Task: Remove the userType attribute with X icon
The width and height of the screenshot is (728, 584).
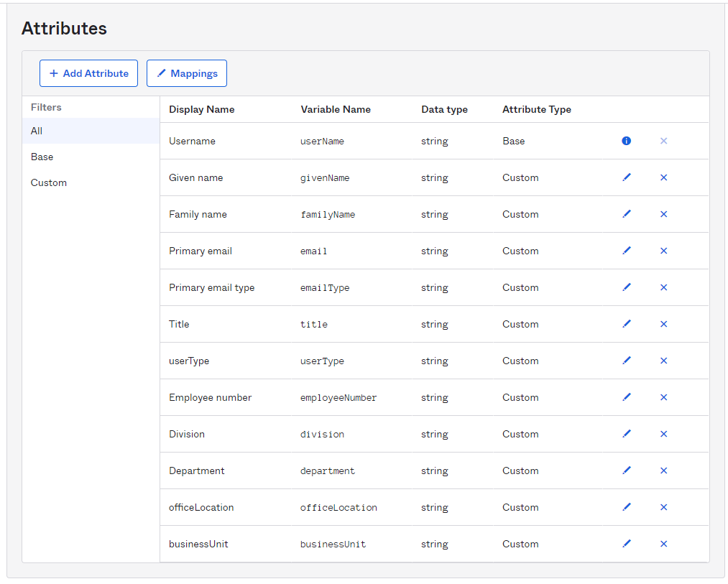Action: pyautogui.click(x=663, y=361)
